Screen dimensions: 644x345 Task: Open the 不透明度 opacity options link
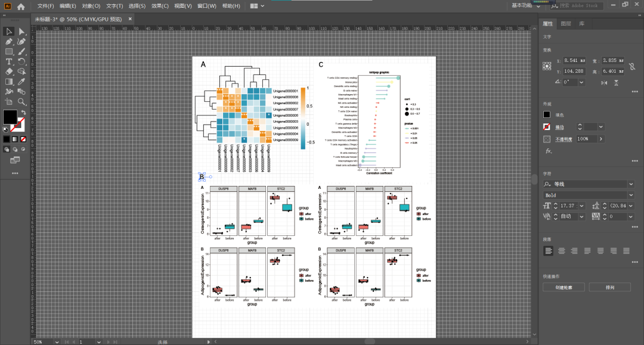[x=563, y=139]
